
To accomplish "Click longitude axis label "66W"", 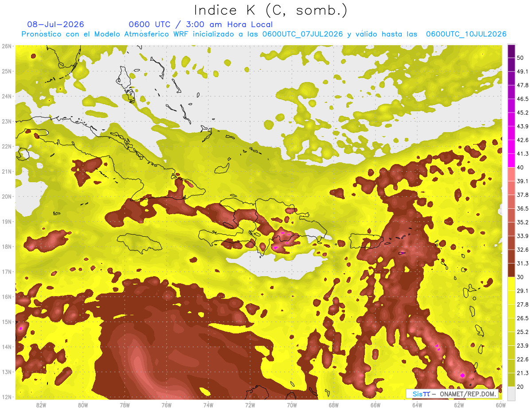I will [x=376, y=404].
